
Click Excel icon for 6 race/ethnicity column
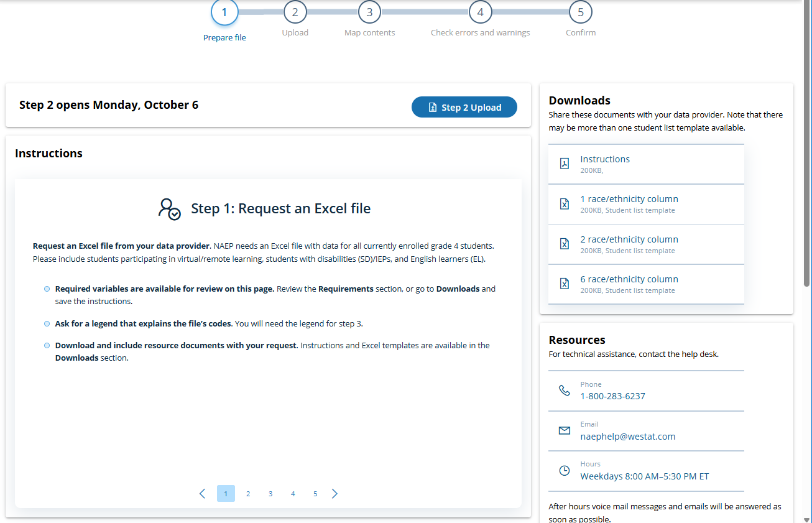coord(565,284)
